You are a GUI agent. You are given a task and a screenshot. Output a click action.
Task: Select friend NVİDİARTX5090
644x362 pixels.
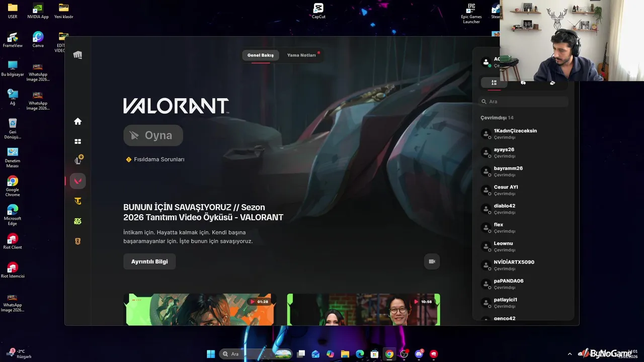(x=523, y=265)
